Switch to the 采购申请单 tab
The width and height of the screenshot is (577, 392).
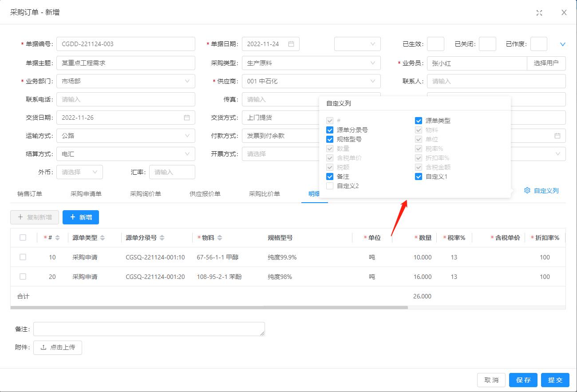[85, 194]
